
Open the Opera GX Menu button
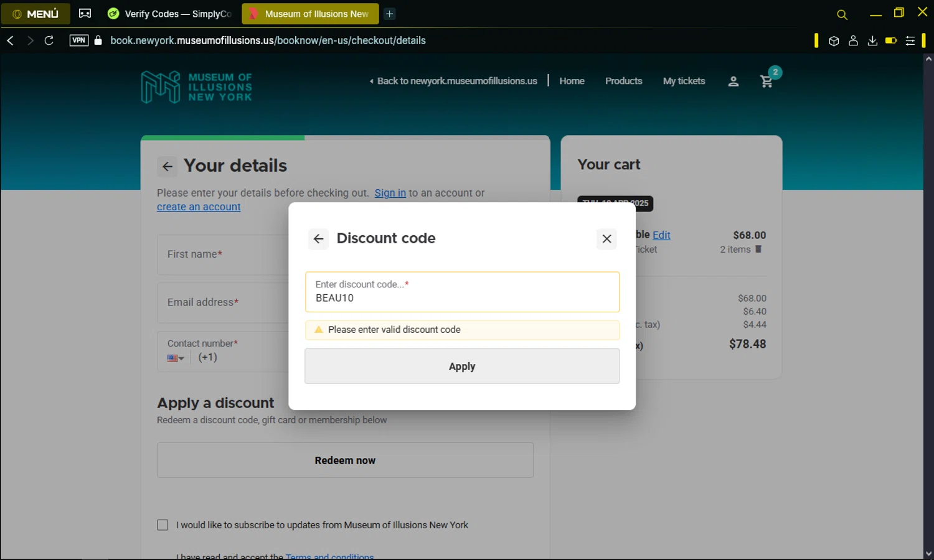pyautogui.click(x=35, y=14)
